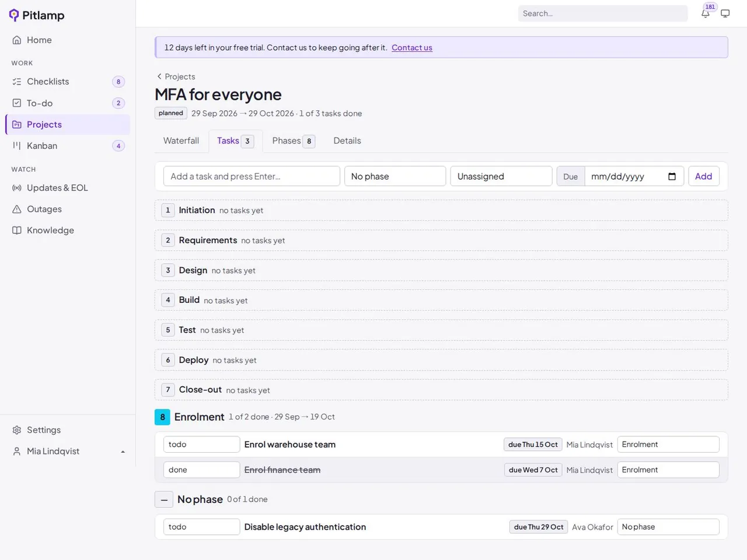Click the To-do count badge 2

tap(118, 103)
